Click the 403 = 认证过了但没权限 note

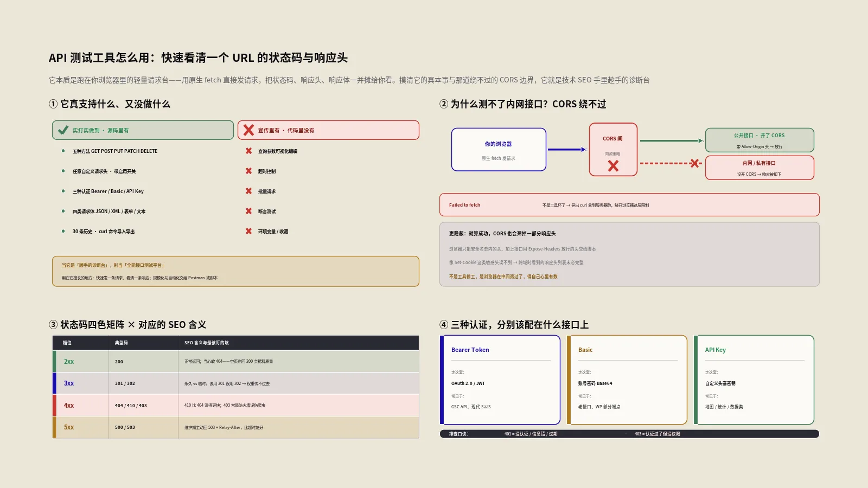coord(657,434)
